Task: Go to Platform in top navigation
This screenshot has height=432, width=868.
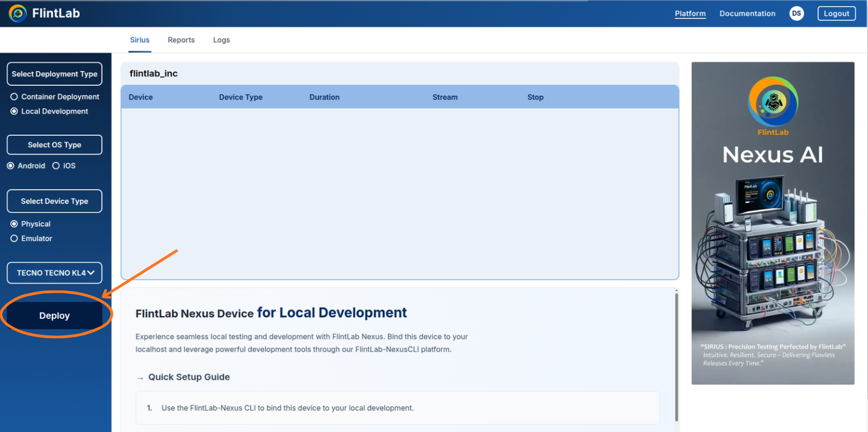Action: pyautogui.click(x=690, y=14)
